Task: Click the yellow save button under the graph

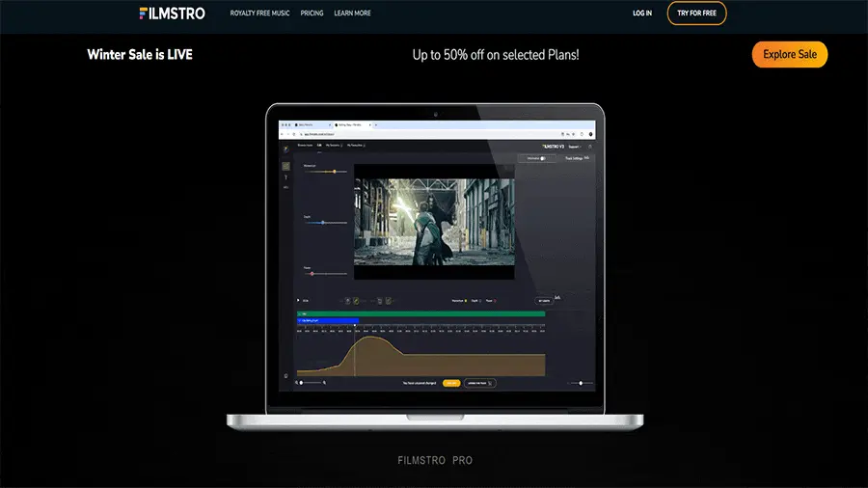Action: 451,383
